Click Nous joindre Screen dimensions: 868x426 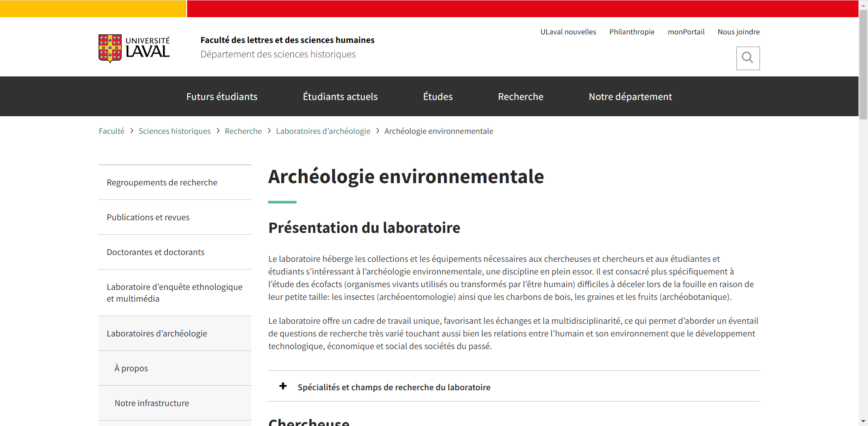(739, 32)
